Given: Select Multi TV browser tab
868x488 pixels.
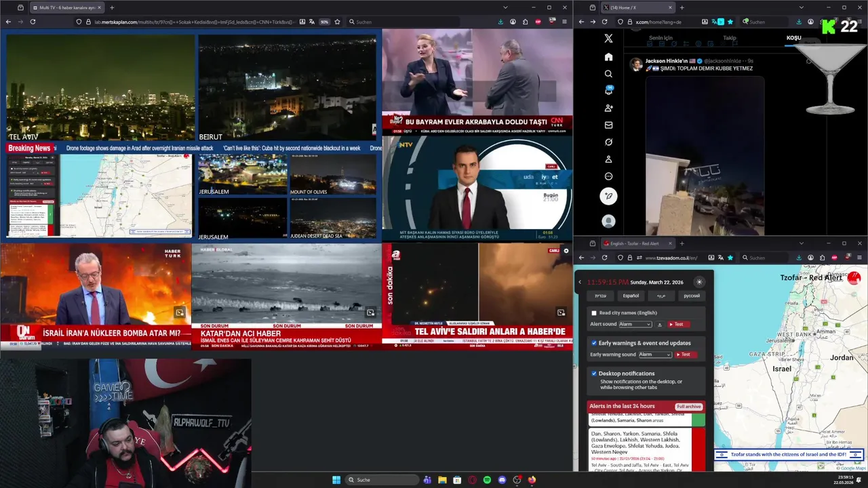Looking at the screenshot, I should (66, 7).
